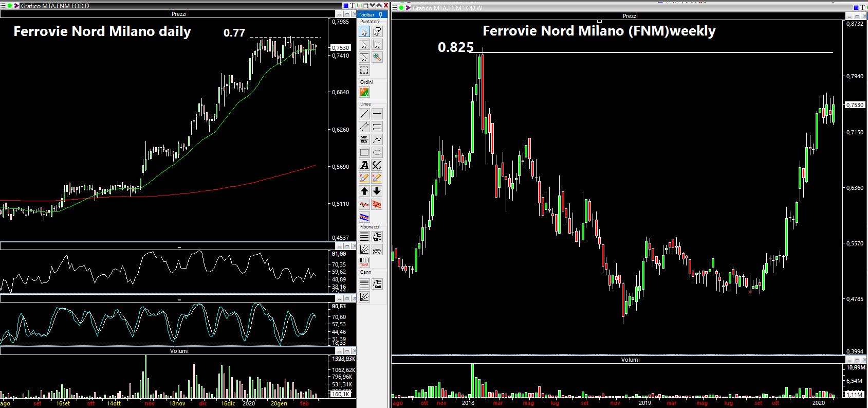Image resolution: width=868 pixels, height=408 pixels.
Task: Choose the dashed rectangle selection tool
Action: click(x=364, y=70)
